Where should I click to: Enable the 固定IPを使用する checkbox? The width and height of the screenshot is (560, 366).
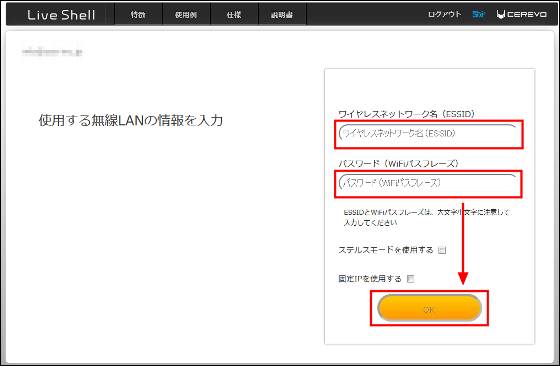(411, 279)
